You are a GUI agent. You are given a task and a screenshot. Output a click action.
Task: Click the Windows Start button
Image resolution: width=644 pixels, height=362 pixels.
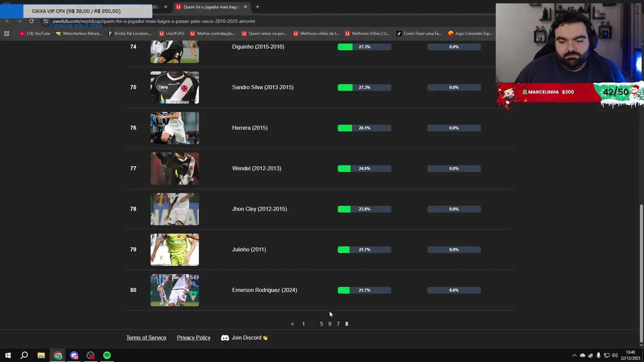coord(8,355)
